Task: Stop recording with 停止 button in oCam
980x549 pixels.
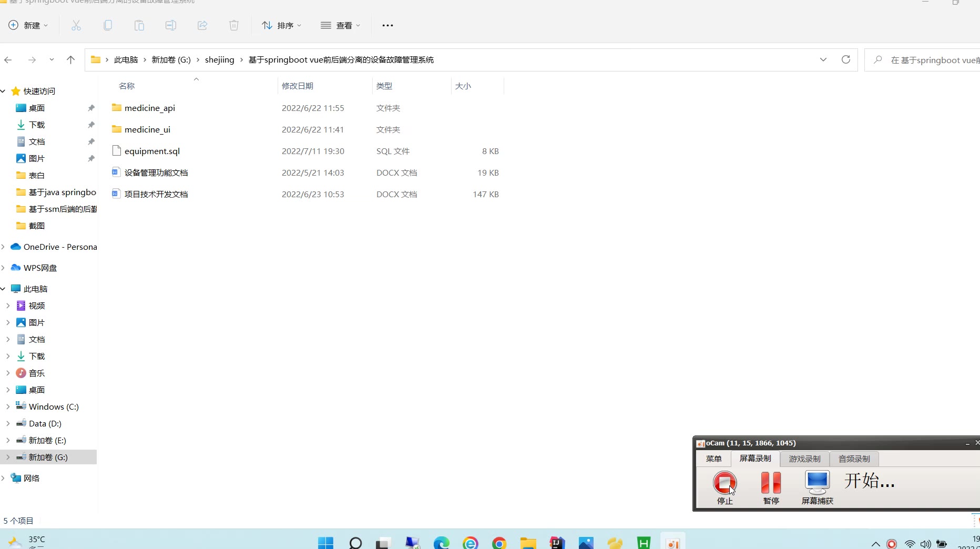Action: click(x=725, y=487)
